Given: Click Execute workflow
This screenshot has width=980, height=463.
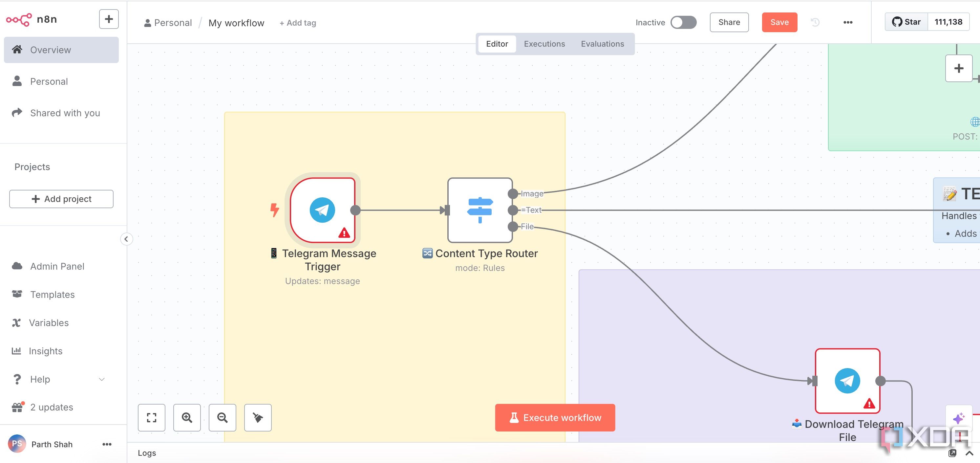Looking at the screenshot, I should pyautogui.click(x=555, y=418).
